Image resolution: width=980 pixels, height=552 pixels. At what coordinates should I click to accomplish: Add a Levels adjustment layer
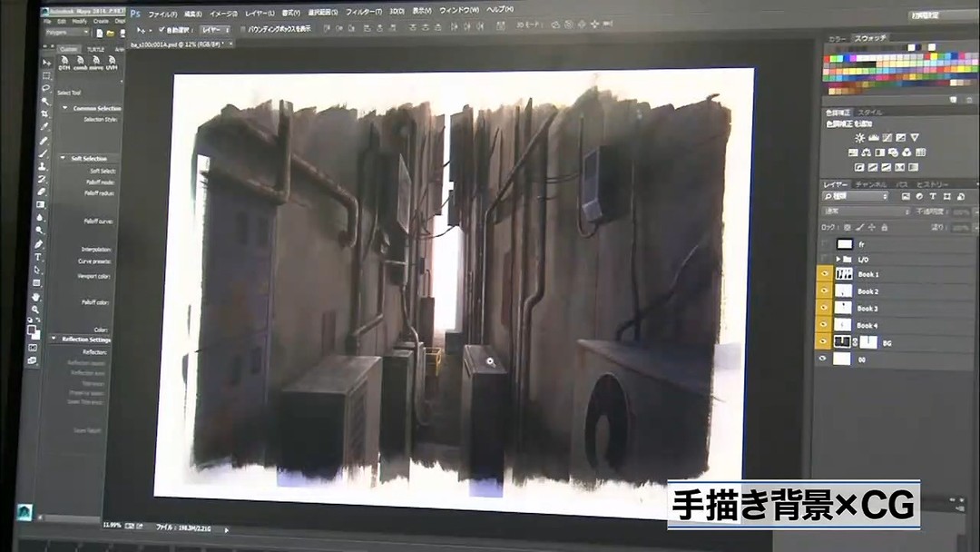tap(874, 137)
